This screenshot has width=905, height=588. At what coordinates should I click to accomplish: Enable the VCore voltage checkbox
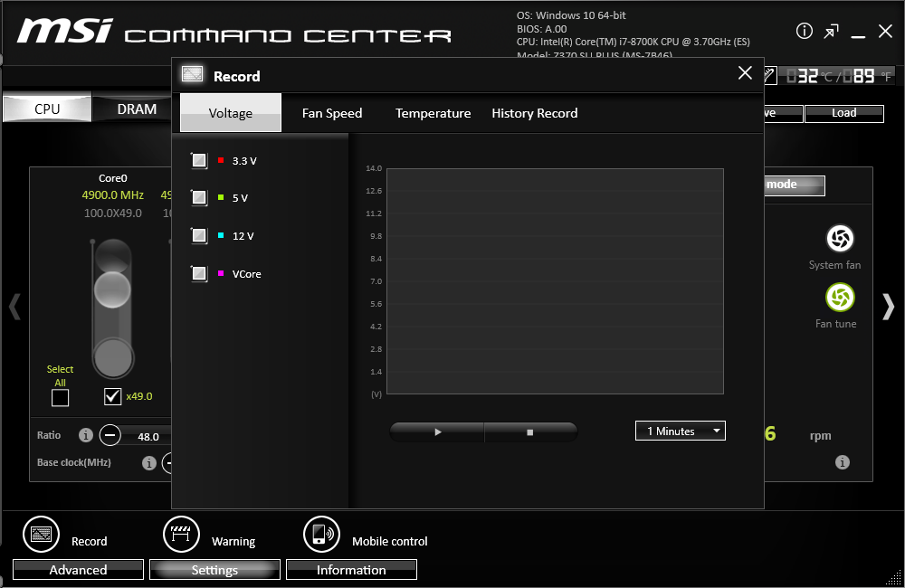[199, 273]
